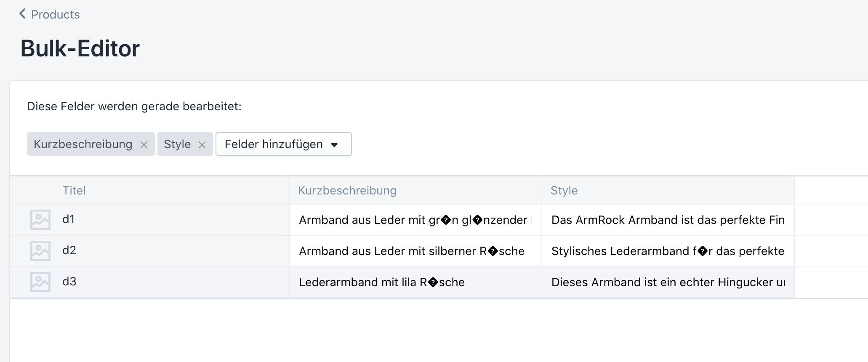The width and height of the screenshot is (868, 362).
Task: Select product title d3
Action: [x=69, y=282]
